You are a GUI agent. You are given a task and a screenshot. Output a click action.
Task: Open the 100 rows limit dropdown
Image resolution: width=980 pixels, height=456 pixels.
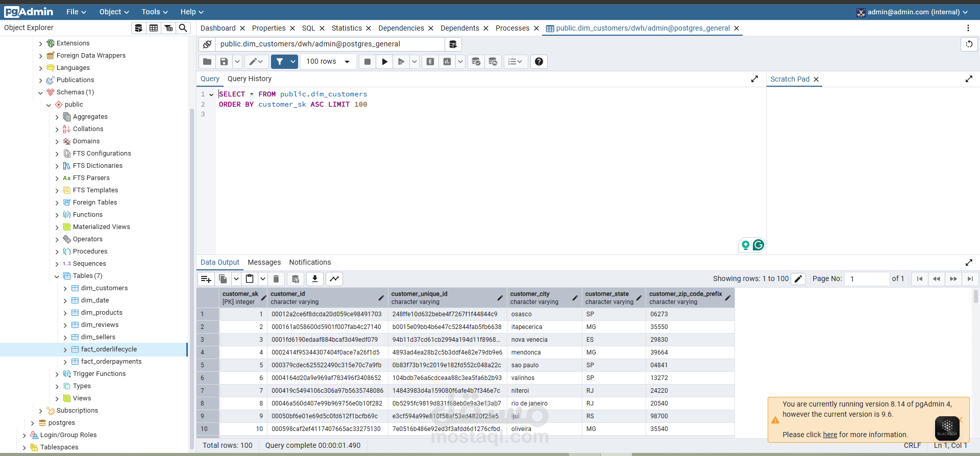pos(328,62)
